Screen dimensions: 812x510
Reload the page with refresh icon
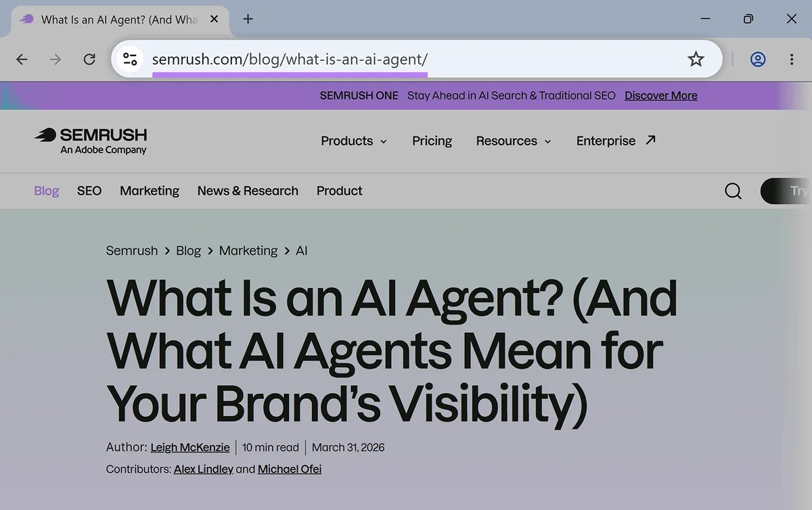pyautogui.click(x=89, y=60)
